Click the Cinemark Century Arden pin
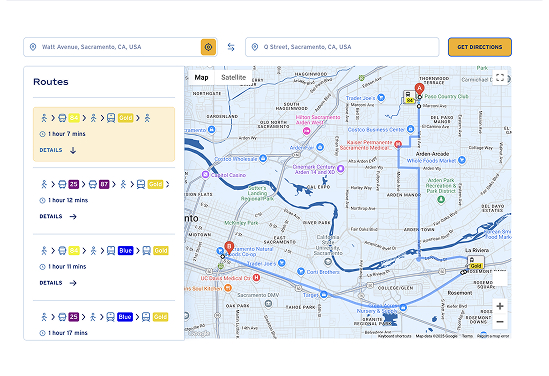 (x=340, y=169)
